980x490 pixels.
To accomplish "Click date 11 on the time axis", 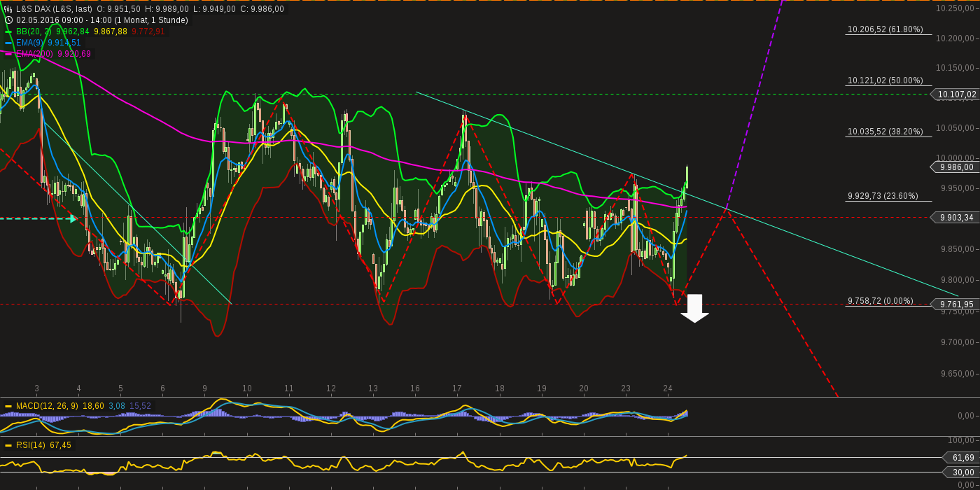I will pos(288,388).
